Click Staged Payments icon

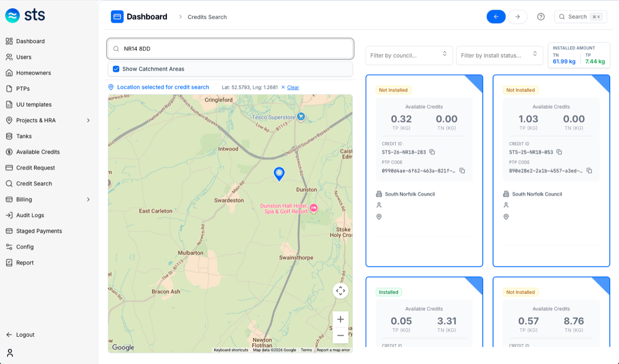9,231
